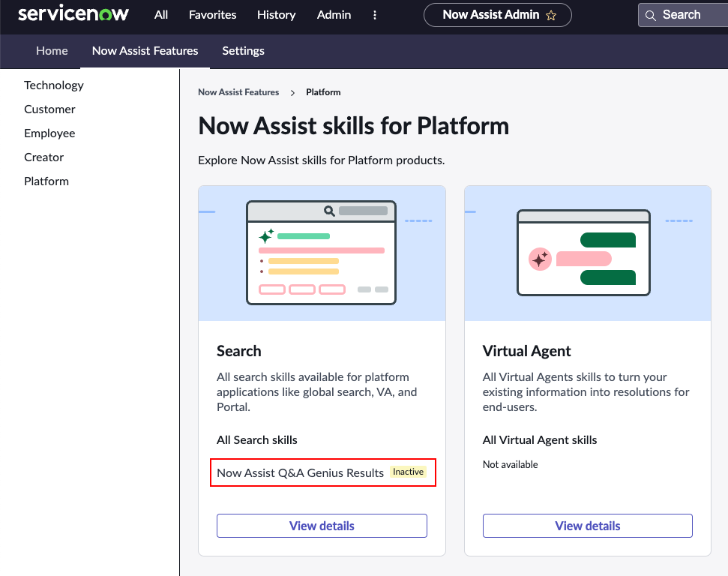The height and width of the screenshot is (576, 728).
Task: Click the ServiceNow logo
Action: click(73, 14)
